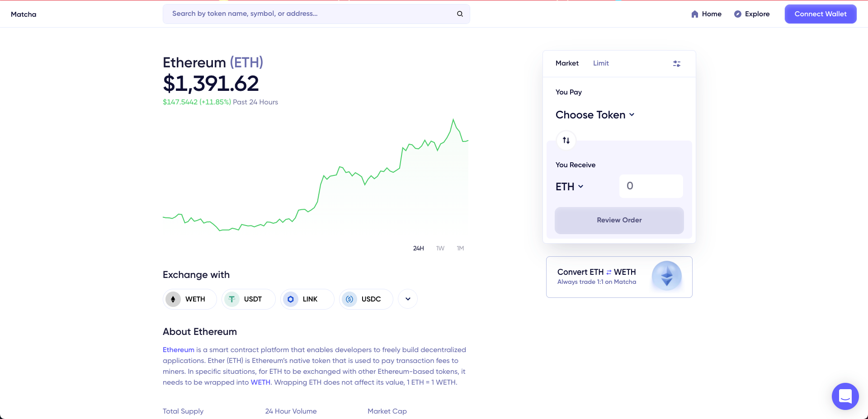Switch chart to 1M range
Image resolution: width=868 pixels, height=419 pixels.
[x=460, y=248]
